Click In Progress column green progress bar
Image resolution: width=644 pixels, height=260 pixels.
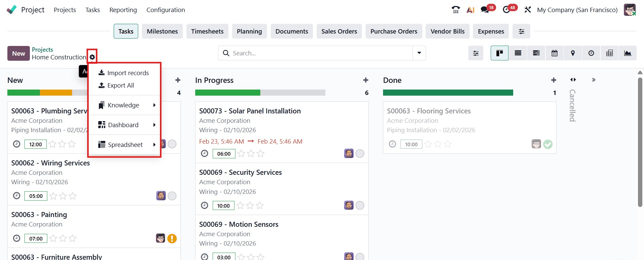pos(228,93)
